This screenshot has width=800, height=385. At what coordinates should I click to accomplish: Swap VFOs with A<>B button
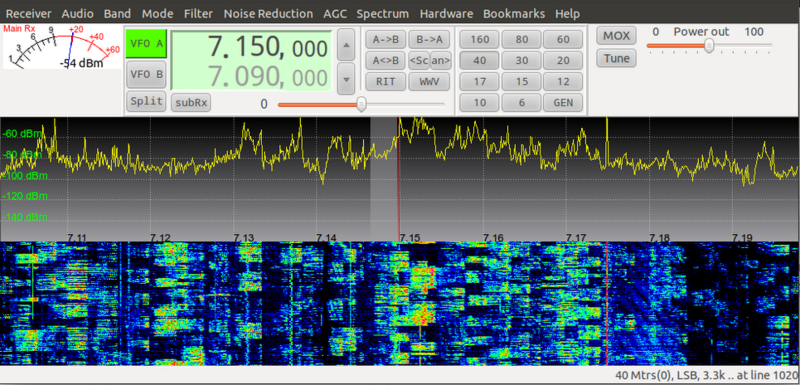coord(386,60)
